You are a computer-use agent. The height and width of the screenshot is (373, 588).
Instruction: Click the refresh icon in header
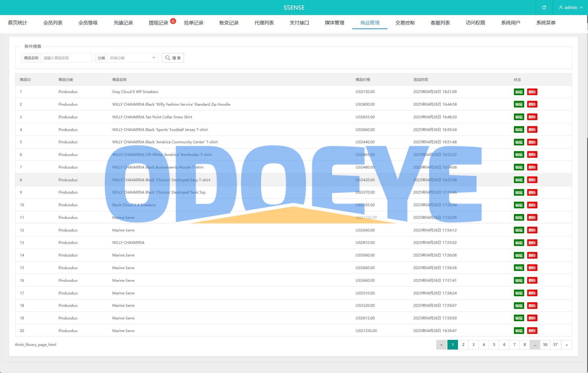544,8
